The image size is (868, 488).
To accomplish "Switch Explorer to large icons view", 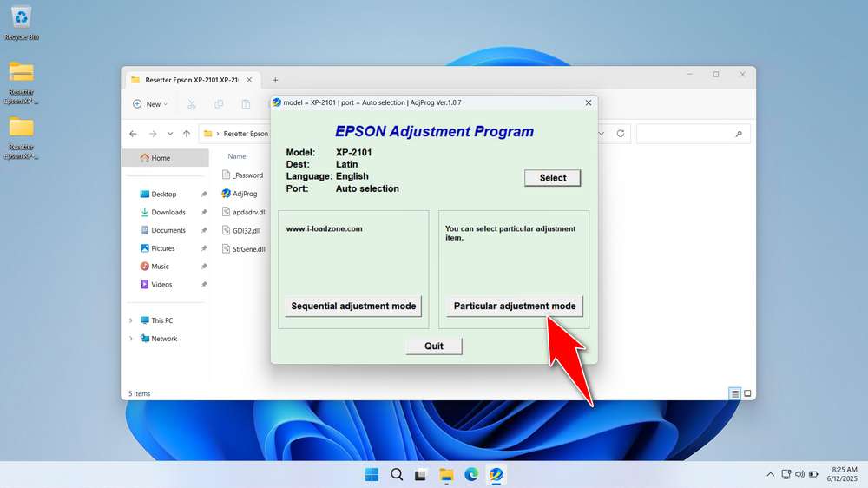I will coord(747,393).
